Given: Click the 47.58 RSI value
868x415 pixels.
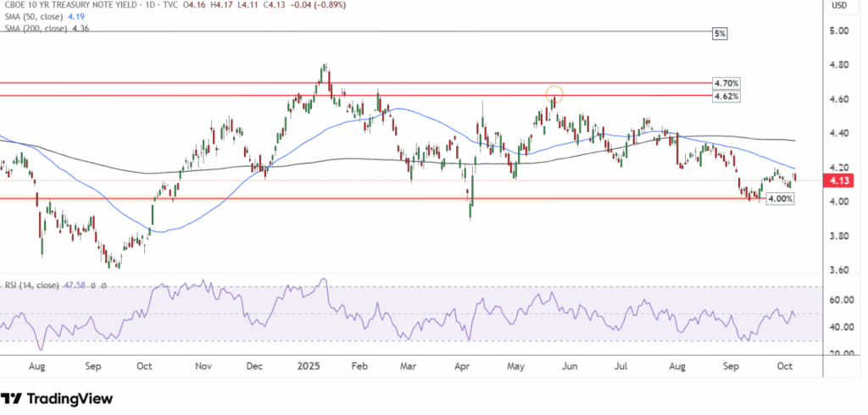Looking at the screenshot, I should (75, 286).
